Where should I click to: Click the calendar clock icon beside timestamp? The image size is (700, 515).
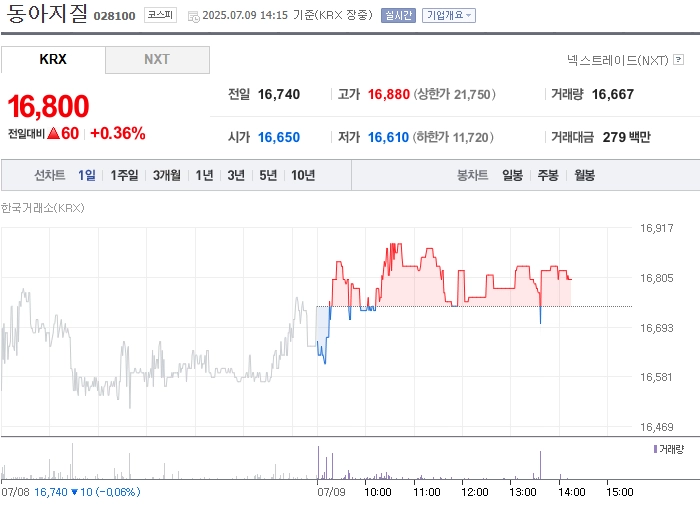coord(194,17)
